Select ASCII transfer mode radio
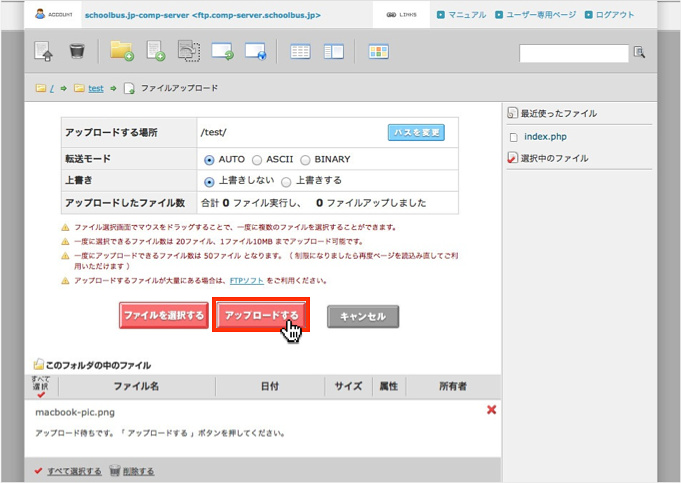 [x=257, y=160]
